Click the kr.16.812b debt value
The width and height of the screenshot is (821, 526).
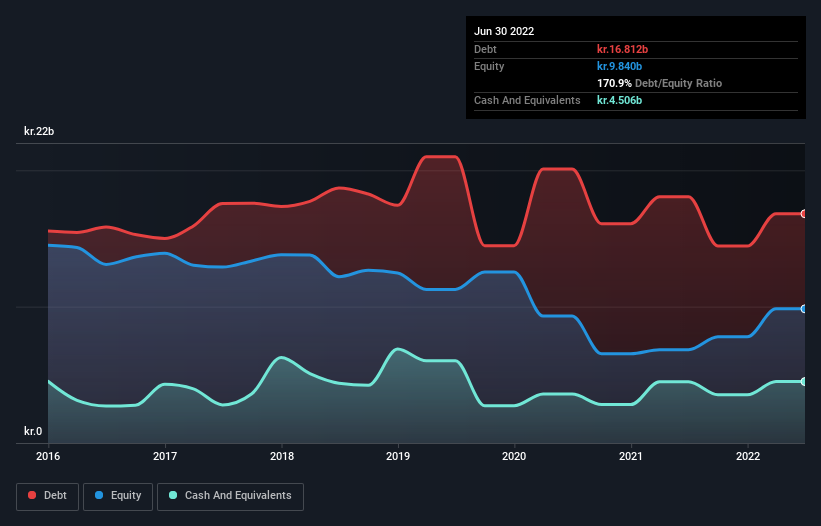pyautogui.click(x=623, y=49)
